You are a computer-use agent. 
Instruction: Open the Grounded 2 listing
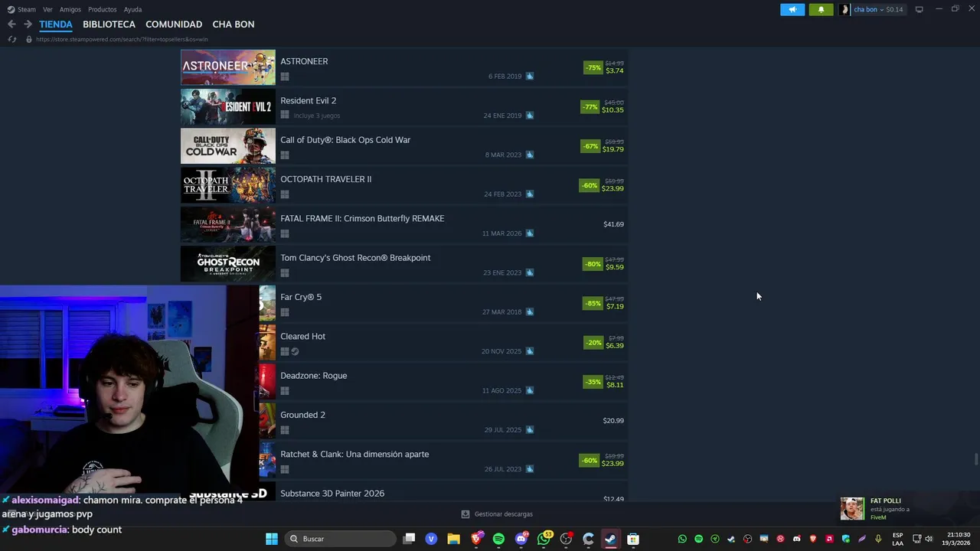302,415
